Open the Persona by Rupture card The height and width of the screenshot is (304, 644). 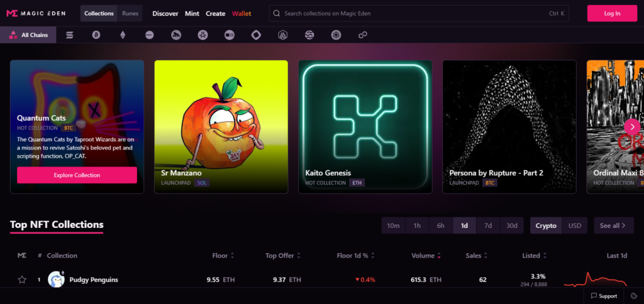509,127
